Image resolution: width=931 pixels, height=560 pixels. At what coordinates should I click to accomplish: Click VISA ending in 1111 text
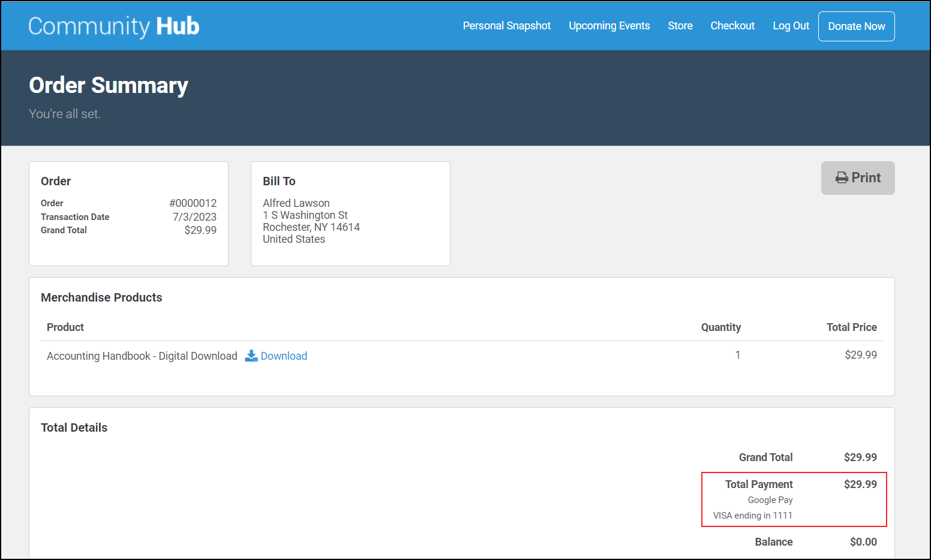click(x=752, y=516)
